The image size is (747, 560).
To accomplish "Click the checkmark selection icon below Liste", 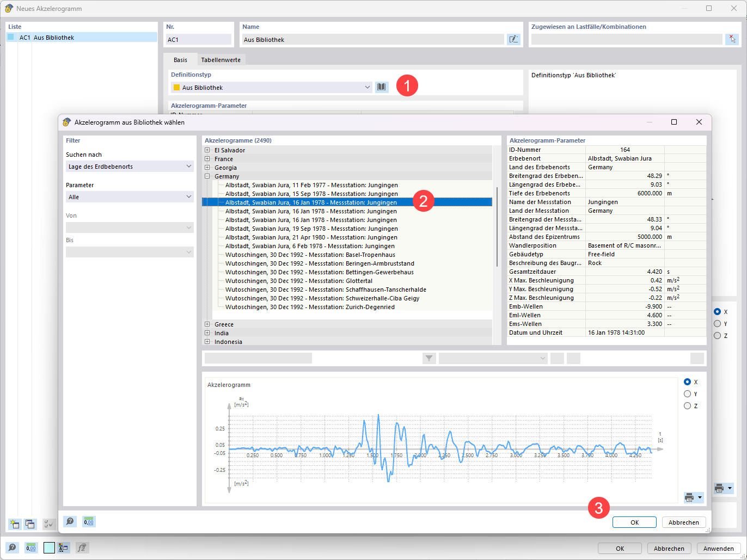I will click(49, 524).
